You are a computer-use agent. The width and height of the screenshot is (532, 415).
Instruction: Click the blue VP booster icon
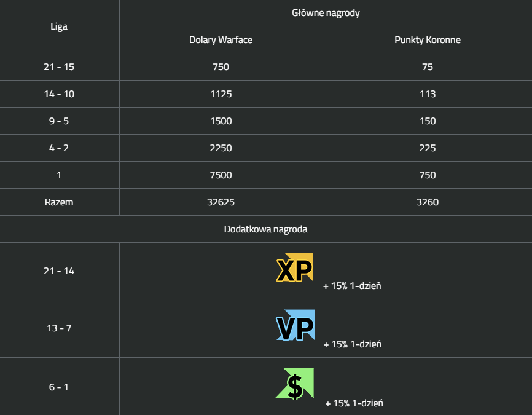click(x=295, y=325)
